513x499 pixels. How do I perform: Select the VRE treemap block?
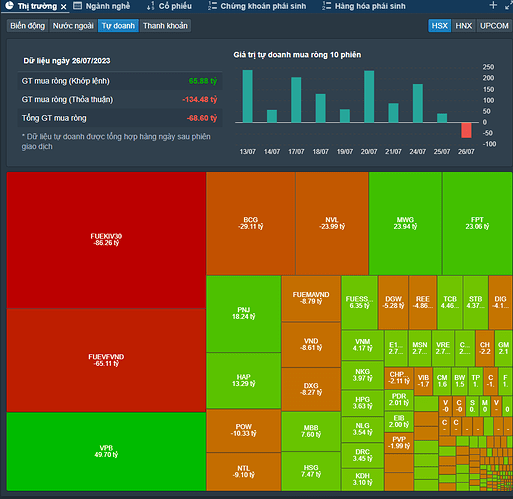[x=443, y=348]
